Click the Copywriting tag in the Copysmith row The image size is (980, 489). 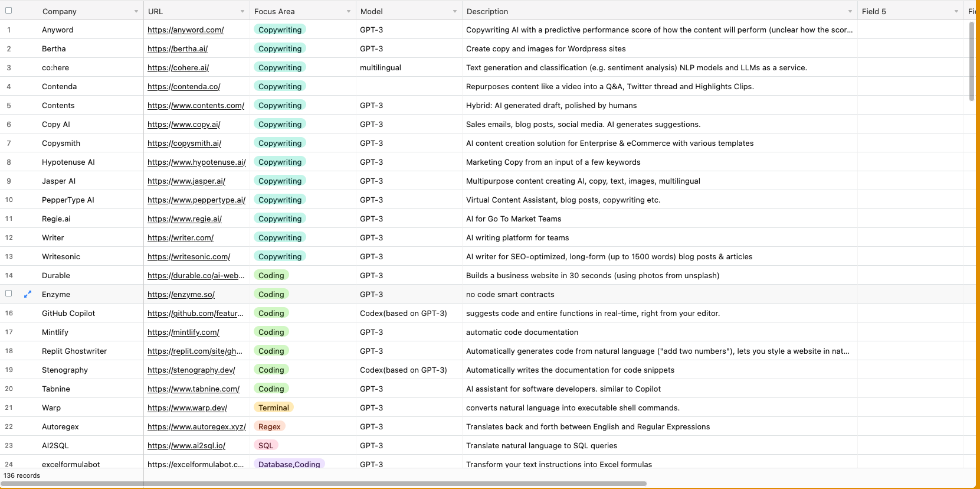pos(280,143)
